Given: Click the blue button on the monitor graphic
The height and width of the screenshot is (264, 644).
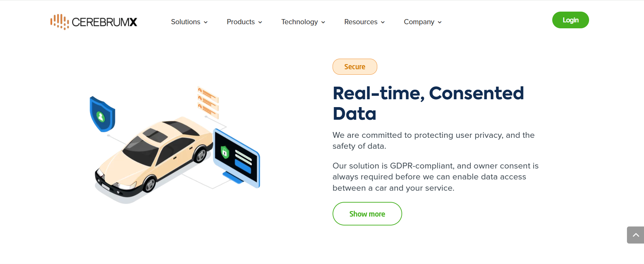Looking at the screenshot, I should tap(243, 166).
